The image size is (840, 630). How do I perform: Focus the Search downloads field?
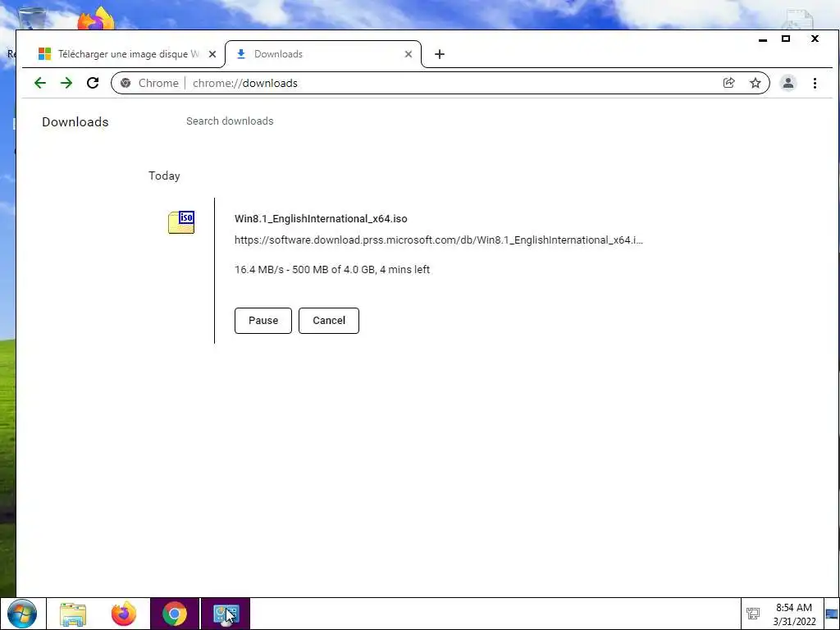230,121
